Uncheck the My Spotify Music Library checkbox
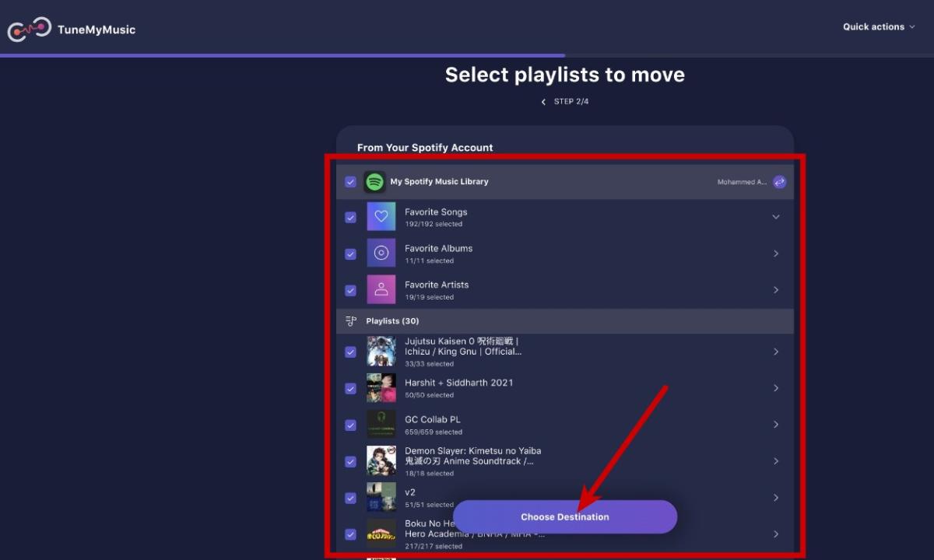 click(351, 181)
